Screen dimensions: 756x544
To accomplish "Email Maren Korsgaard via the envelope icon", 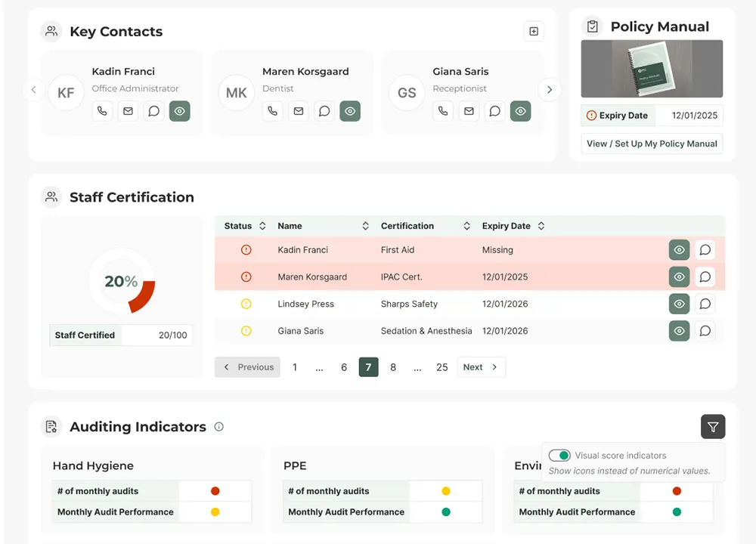I will point(298,111).
